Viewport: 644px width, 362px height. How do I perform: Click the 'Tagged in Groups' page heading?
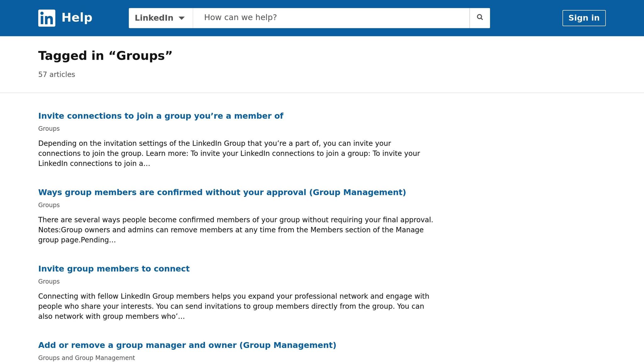coord(105,55)
